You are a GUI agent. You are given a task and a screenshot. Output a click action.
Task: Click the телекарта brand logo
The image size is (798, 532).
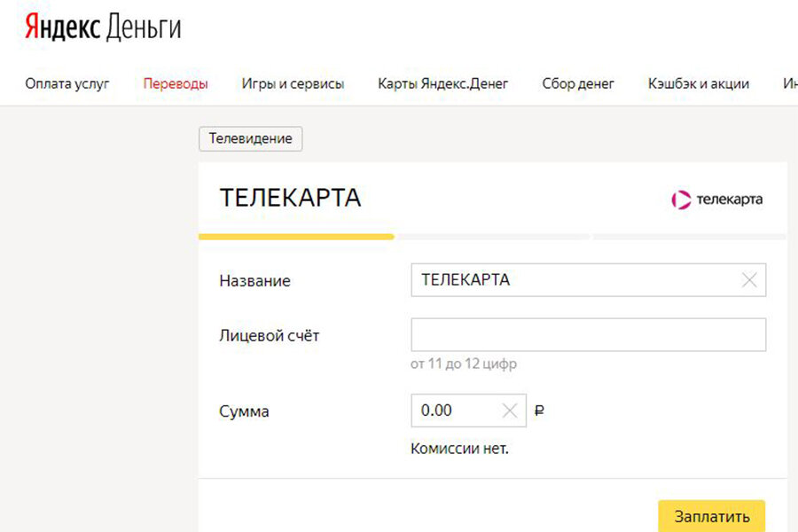point(716,199)
